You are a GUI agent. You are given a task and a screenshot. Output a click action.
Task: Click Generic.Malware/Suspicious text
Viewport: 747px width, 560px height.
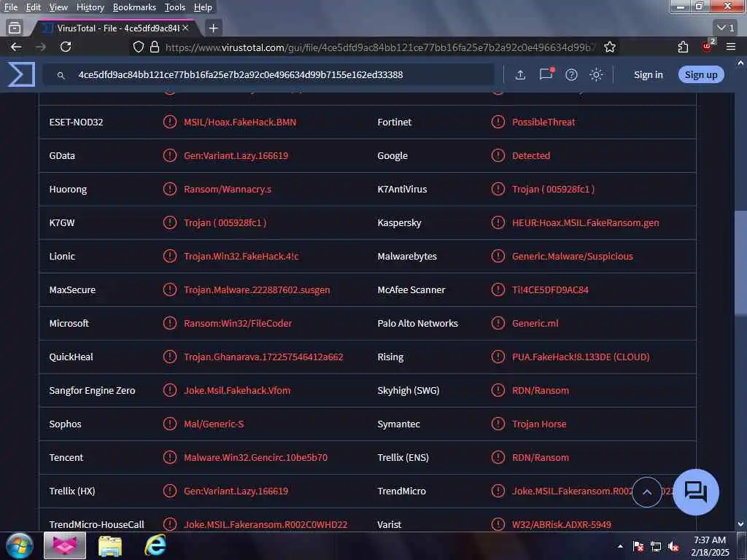click(573, 256)
